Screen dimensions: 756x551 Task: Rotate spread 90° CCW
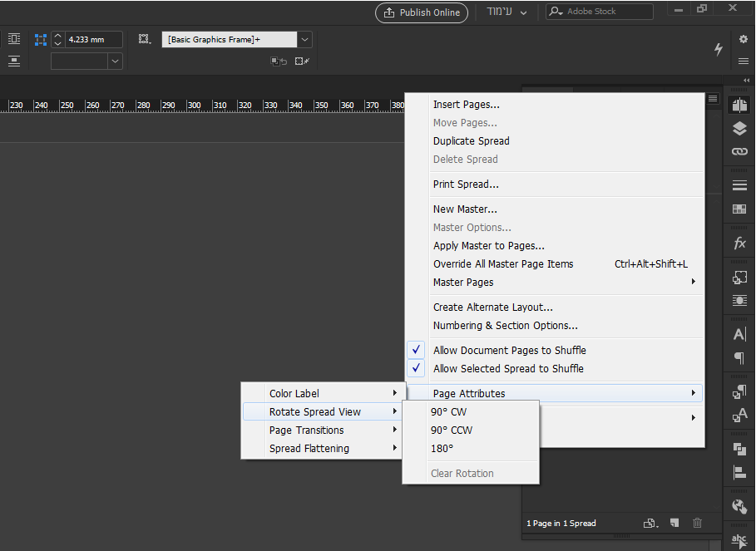tap(471, 430)
